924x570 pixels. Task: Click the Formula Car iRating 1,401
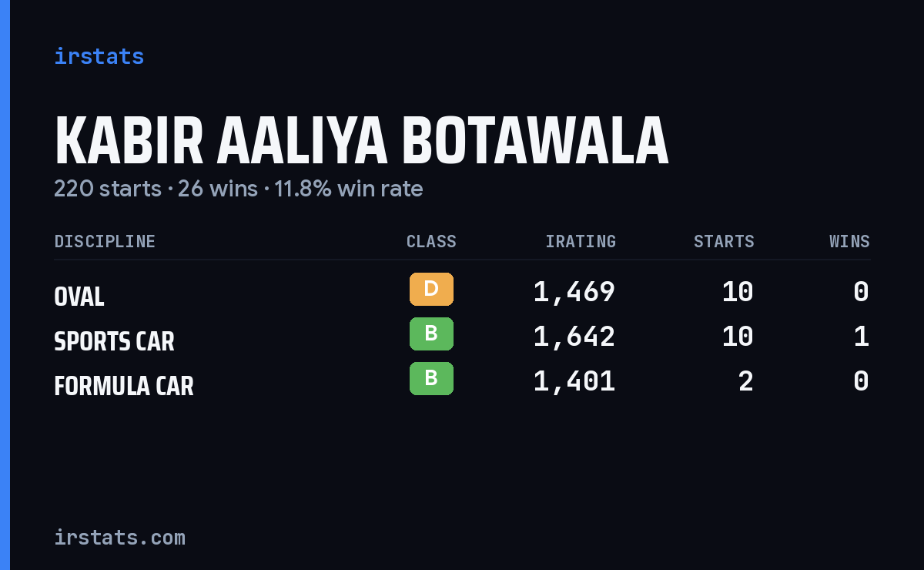[574, 381]
